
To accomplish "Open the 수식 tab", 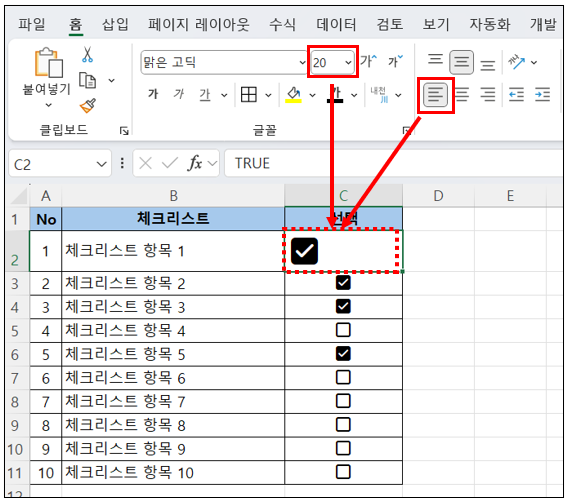I will pos(282,25).
